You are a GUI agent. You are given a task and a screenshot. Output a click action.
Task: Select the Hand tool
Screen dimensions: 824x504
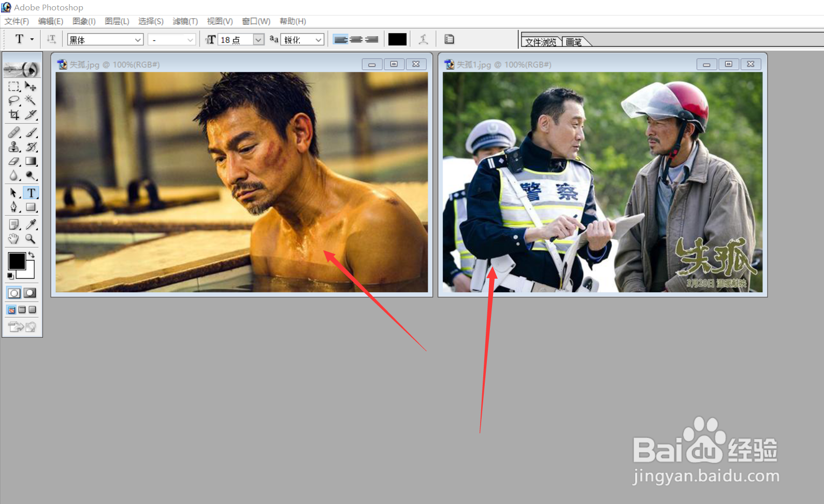tap(14, 239)
